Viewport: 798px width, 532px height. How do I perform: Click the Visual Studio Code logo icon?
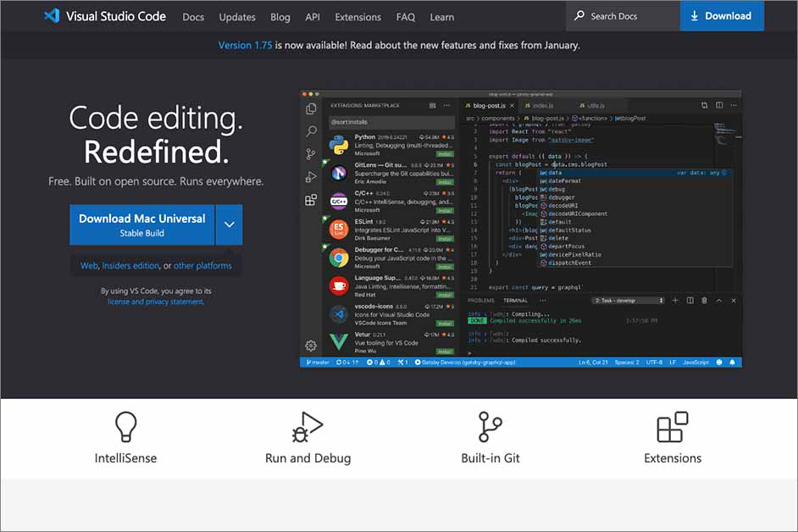point(53,16)
